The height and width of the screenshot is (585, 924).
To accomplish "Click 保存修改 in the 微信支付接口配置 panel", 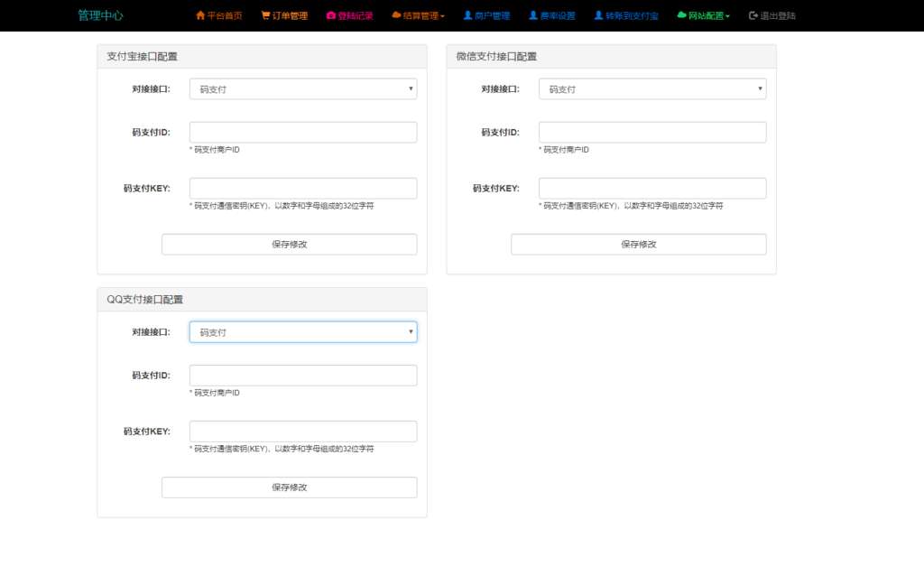I will pyautogui.click(x=638, y=244).
